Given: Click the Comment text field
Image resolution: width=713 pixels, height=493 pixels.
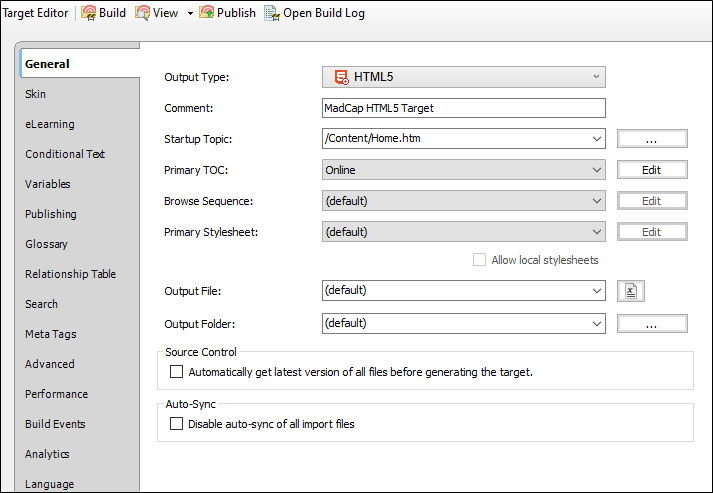Looking at the screenshot, I should tap(464, 108).
